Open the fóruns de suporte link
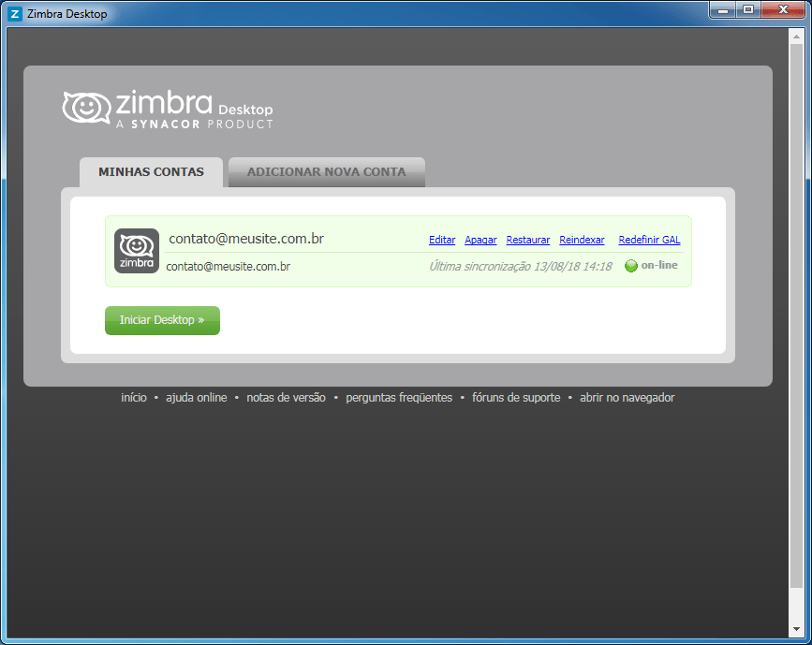This screenshot has width=812, height=645. click(516, 398)
